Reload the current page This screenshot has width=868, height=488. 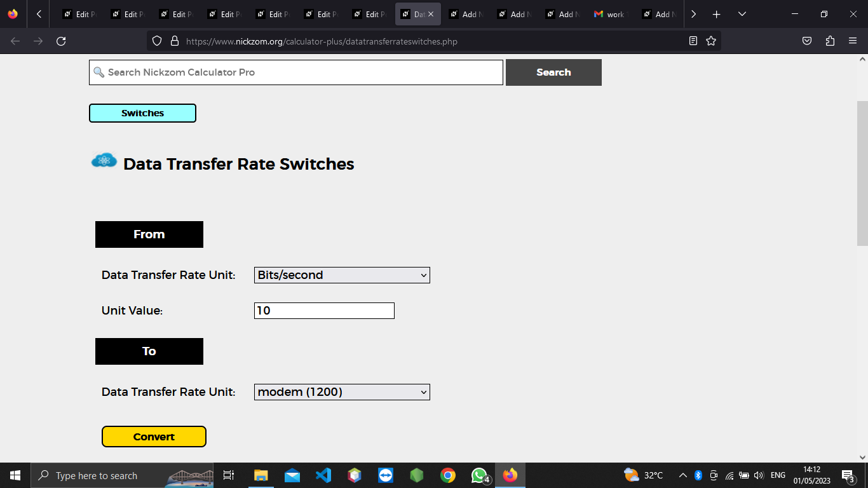pos(61,41)
